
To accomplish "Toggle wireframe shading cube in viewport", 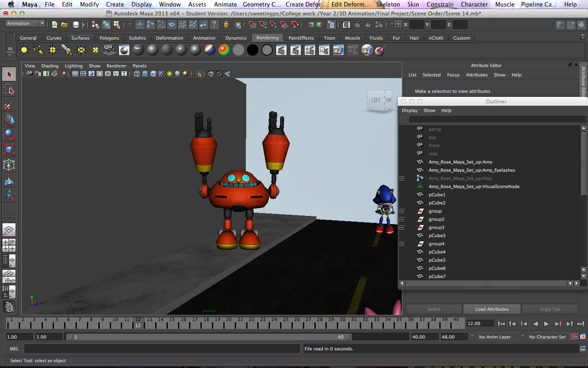I will tap(137, 74).
